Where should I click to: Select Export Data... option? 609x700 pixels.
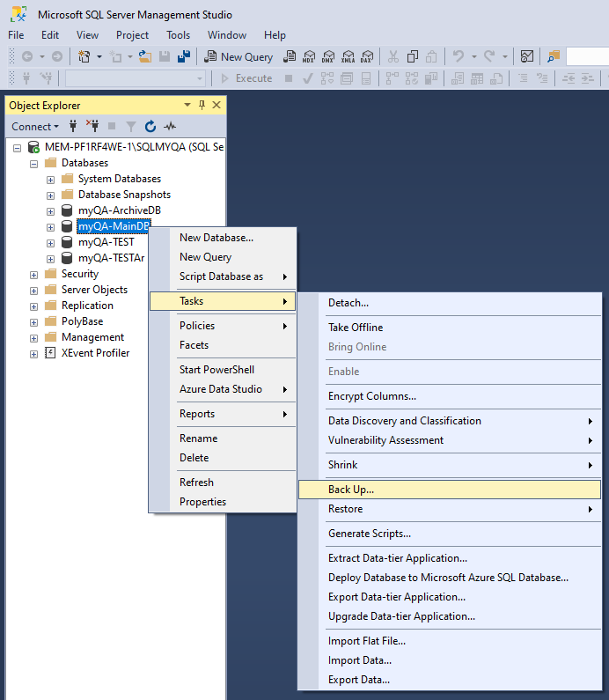(450, 680)
